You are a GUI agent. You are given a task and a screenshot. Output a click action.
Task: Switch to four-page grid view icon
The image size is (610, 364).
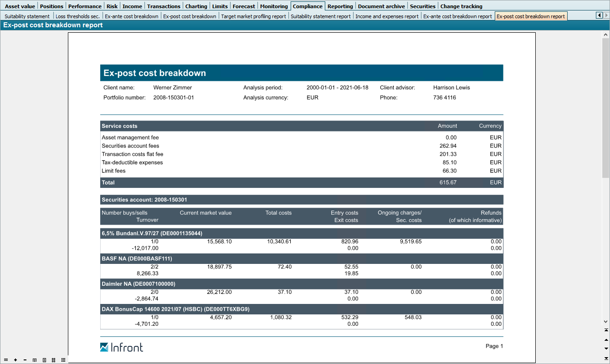(x=54, y=360)
